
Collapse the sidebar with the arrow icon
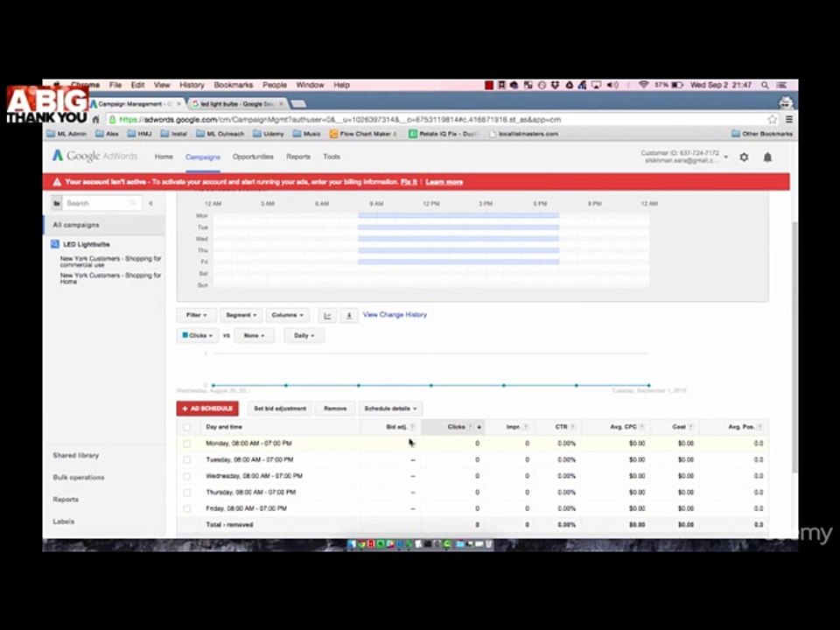(x=151, y=203)
